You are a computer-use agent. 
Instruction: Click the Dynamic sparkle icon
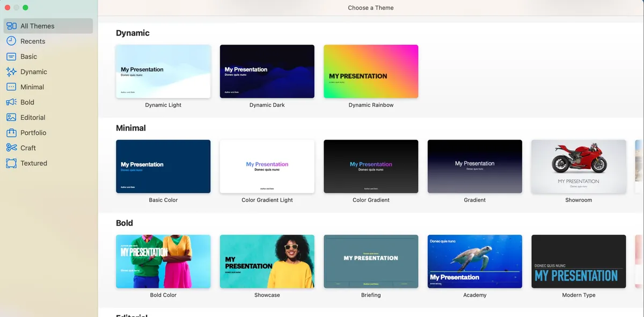pyautogui.click(x=11, y=71)
